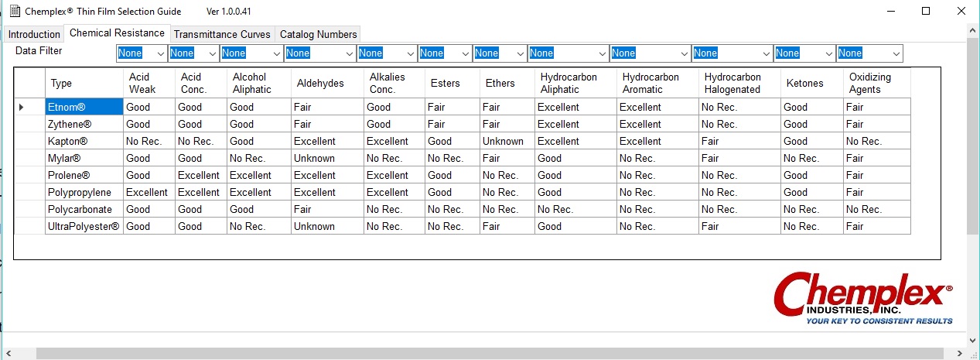Open the Transmittance Curves tab
The width and height of the screenshot is (980, 360).
point(222,34)
